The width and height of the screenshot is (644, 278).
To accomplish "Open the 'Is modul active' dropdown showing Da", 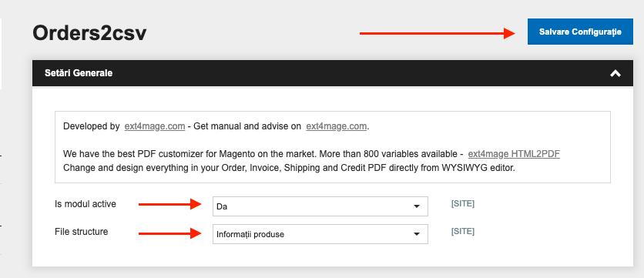I will tap(320, 206).
